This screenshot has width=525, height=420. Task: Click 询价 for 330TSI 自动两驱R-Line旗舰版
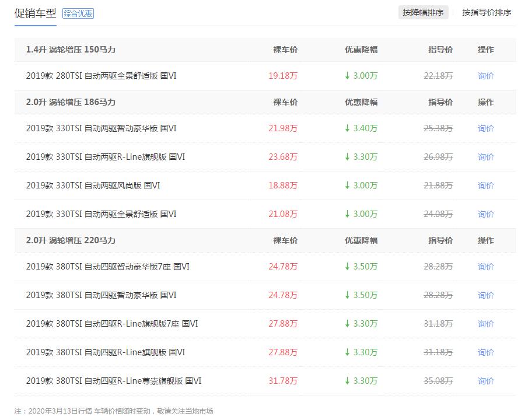485,157
